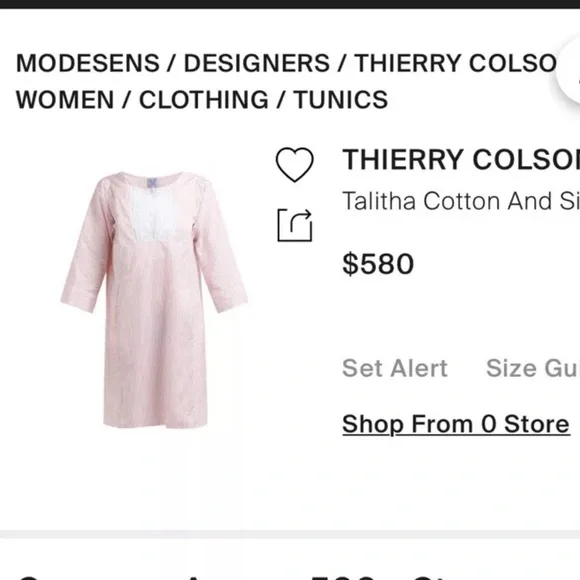This screenshot has height=580, width=580.
Task: Click the $580 price
Action: tap(378, 264)
